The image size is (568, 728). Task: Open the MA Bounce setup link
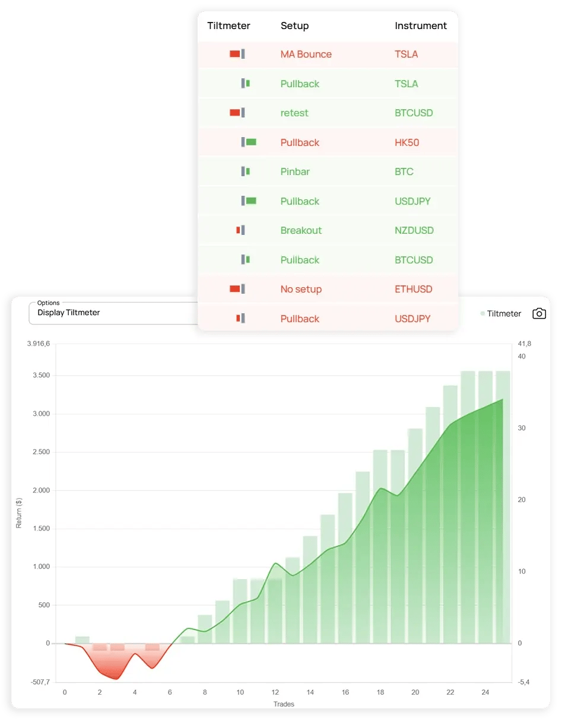[306, 54]
